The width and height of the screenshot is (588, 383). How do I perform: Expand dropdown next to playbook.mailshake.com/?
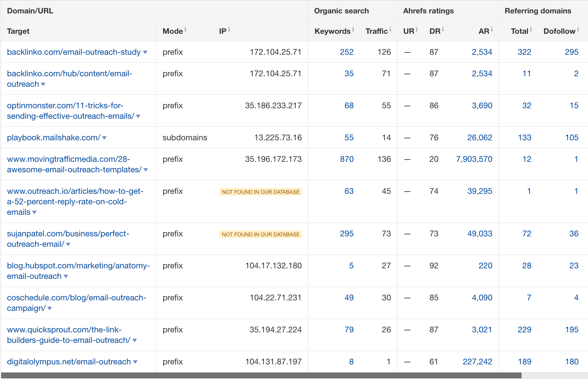(x=104, y=138)
